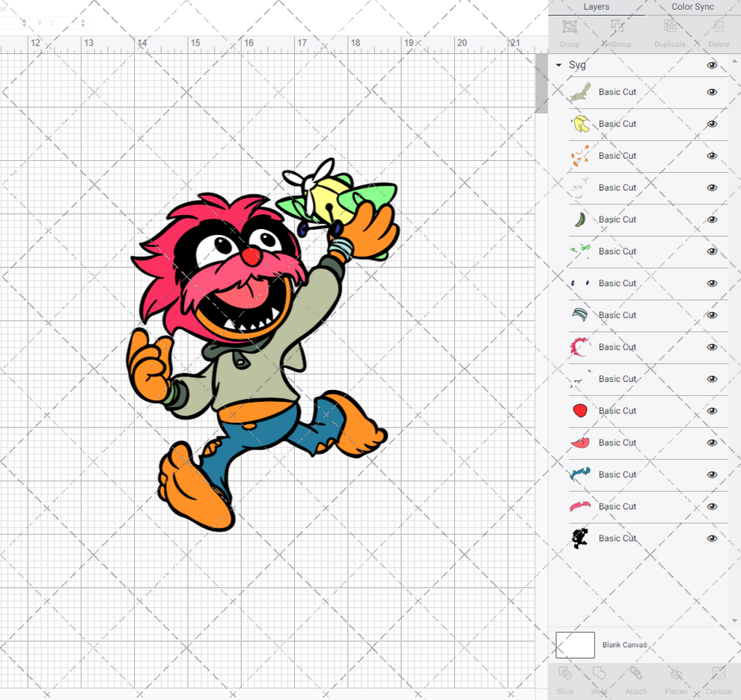
Task: Click the UnGroup button
Action: point(617,31)
